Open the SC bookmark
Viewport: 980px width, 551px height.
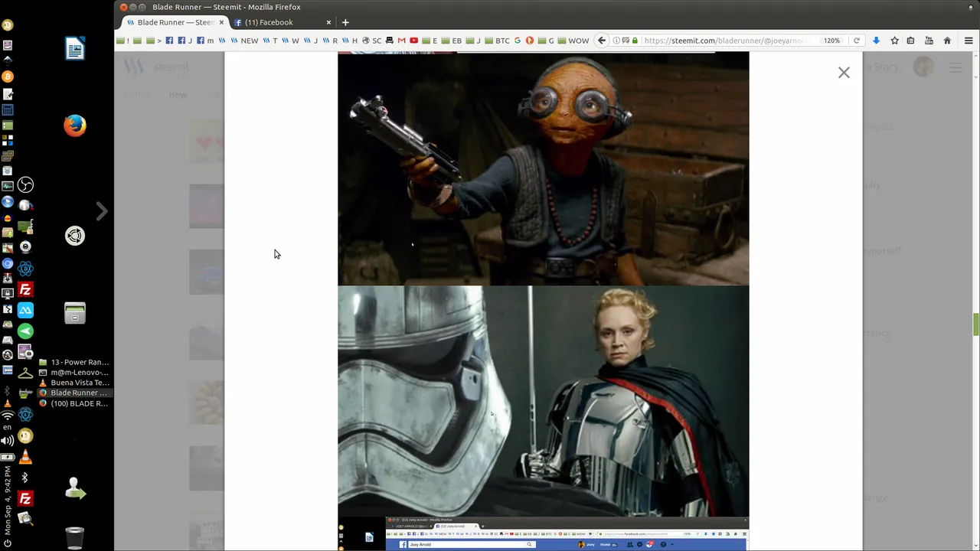coord(371,41)
